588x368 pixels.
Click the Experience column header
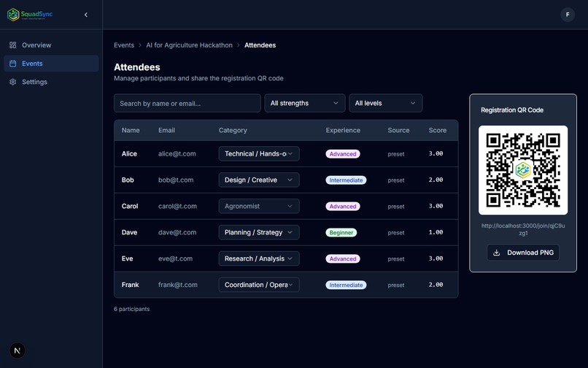[x=343, y=130]
